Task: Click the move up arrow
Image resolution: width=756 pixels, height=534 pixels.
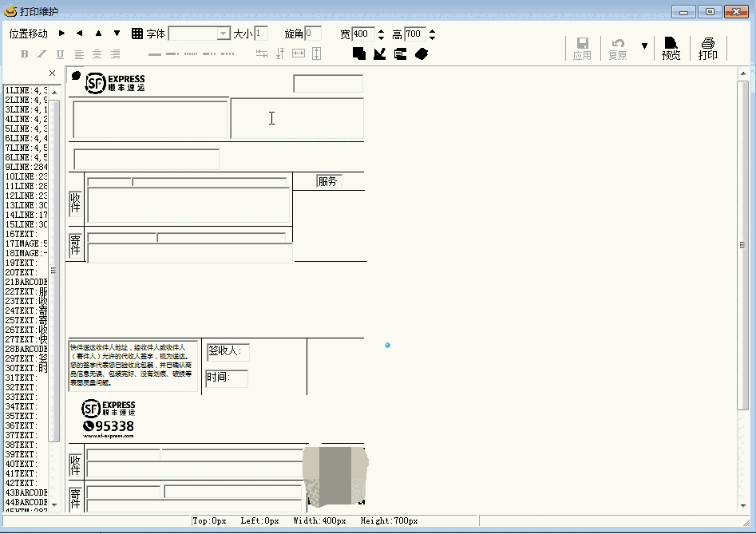Action: pyautogui.click(x=98, y=34)
